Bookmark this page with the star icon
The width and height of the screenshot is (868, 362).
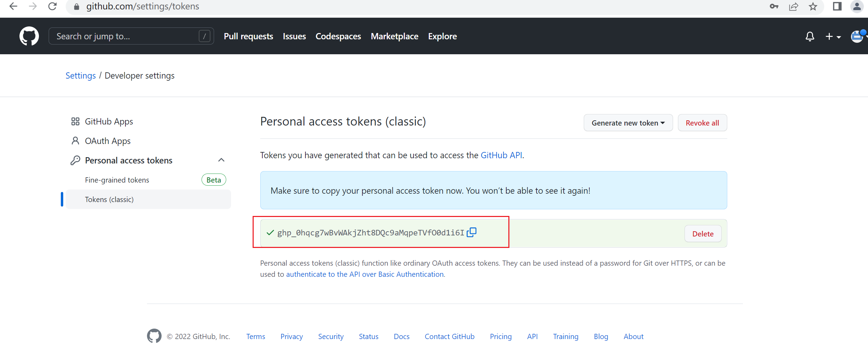click(x=813, y=6)
